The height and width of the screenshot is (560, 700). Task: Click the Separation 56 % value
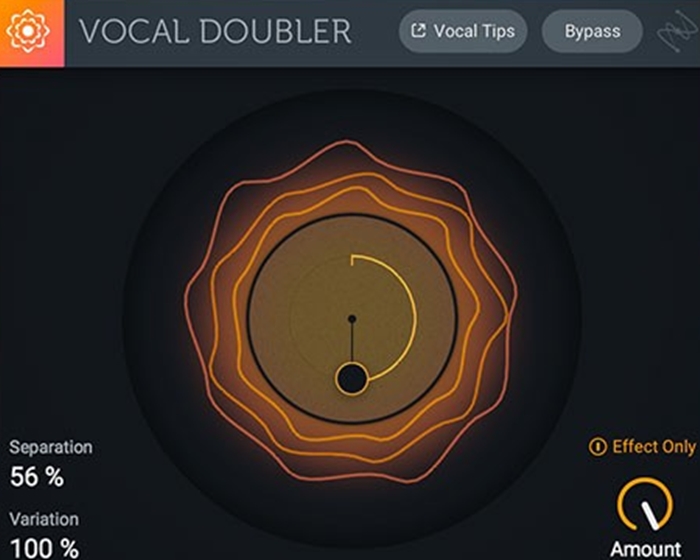coord(37,476)
